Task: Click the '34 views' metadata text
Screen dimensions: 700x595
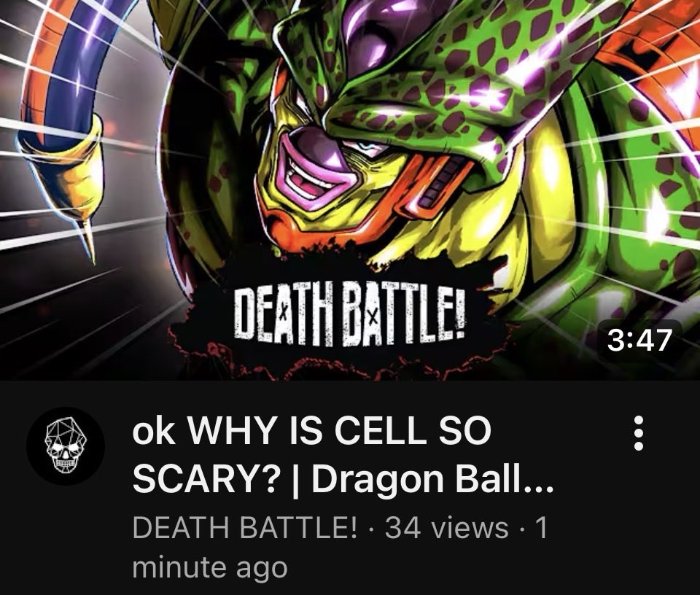Action: 446,527
